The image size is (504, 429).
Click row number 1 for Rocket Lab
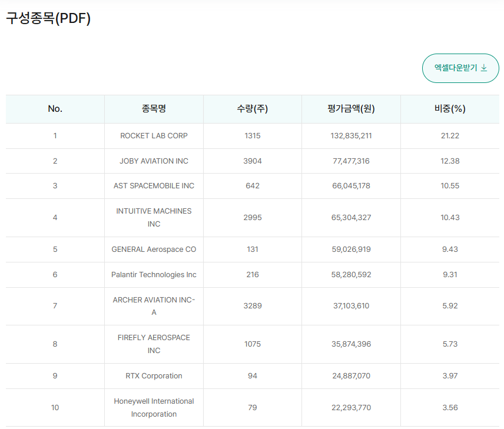55,135
